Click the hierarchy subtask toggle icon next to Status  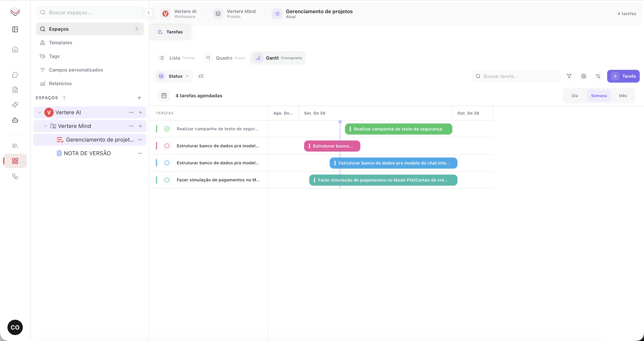pos(201,76)
